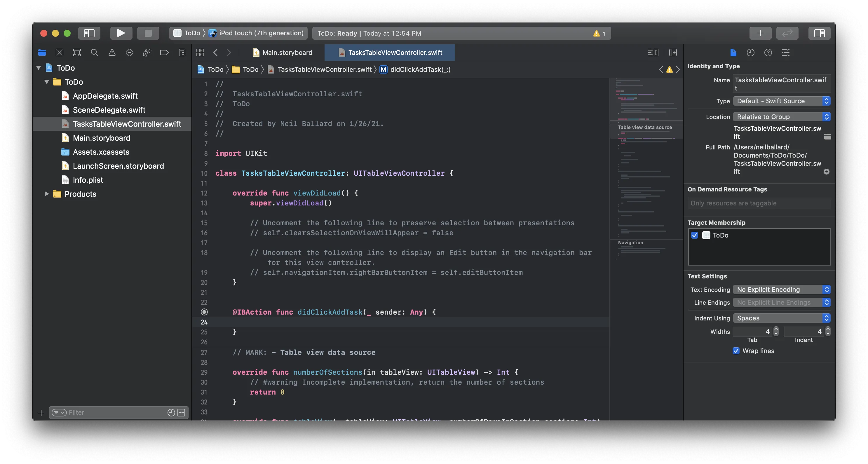Open Line Endings dropdown
Image resolution: width=868 pixels, height=464 pixels.
pyautogui.click(x=782, y=302)
